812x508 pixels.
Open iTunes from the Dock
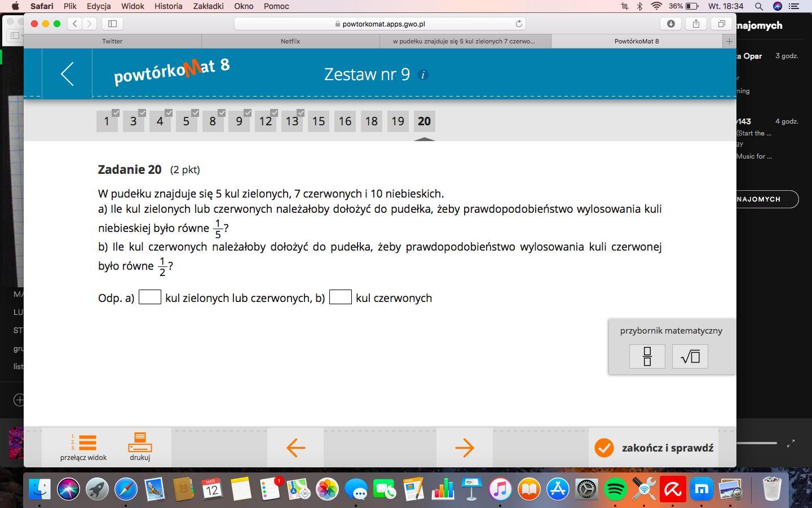click(500, 489)
